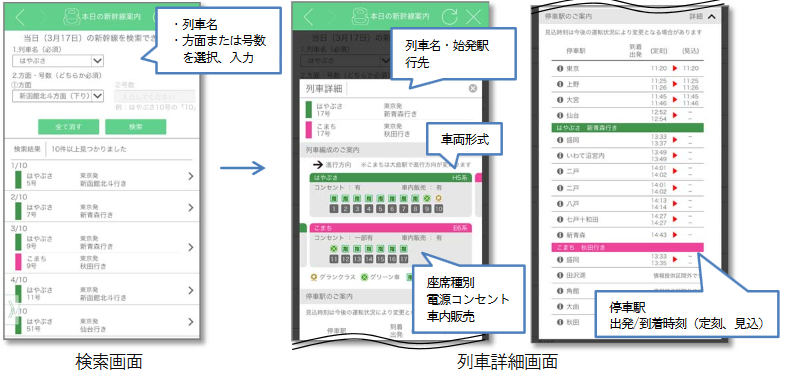
Task: Select car number 11 of the こまち formation
Action: [334, 259]
